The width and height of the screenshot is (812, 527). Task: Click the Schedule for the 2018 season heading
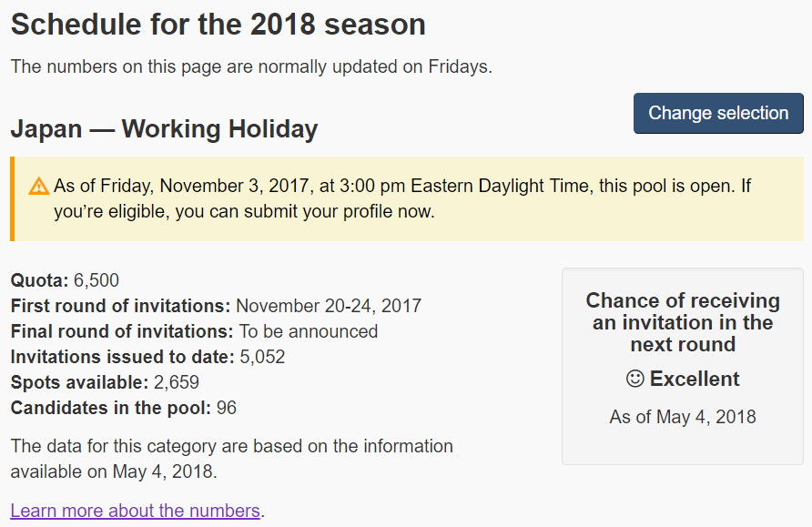(x=218, y=25)
